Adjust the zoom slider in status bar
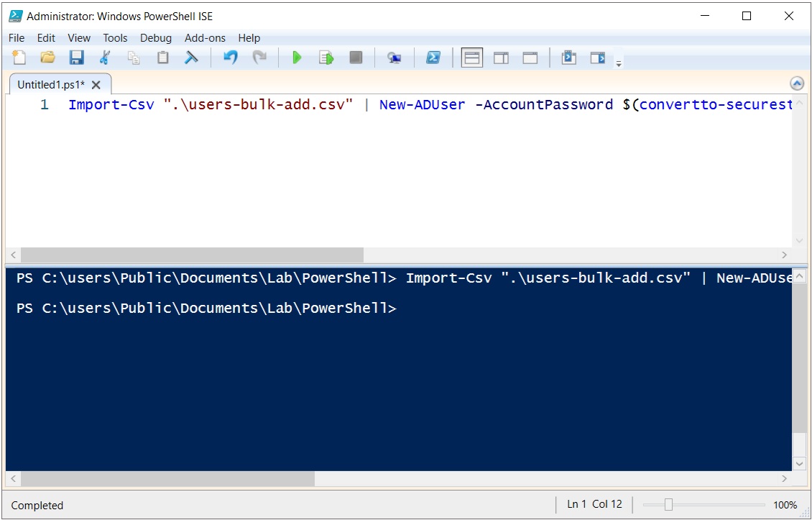The width and height of the screenshot is (812, 520). pos(668,505)
